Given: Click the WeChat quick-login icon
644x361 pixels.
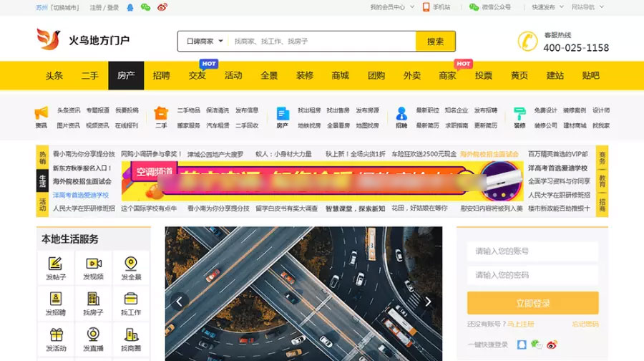Looking at the screenshot, I should [537, 345].
